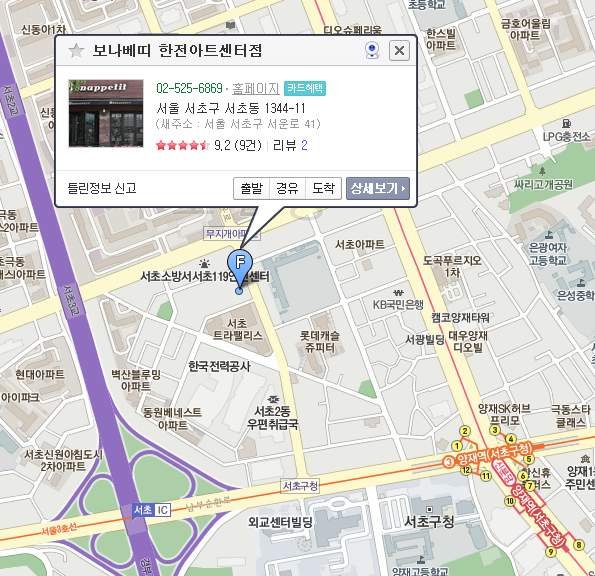Report wrong info via 틀린정보 신고
The image size is (595, 576).
coord(102,188)
